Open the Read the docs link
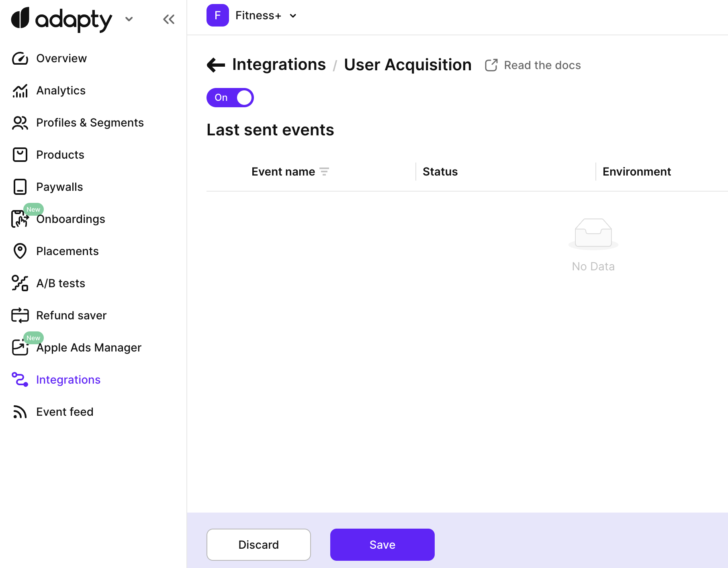The image size is (728, 568). click(533, 65)
